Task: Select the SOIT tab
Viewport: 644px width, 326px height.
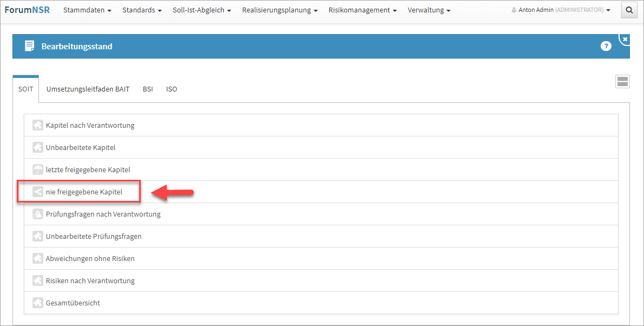Action: [x=26, y=89]
